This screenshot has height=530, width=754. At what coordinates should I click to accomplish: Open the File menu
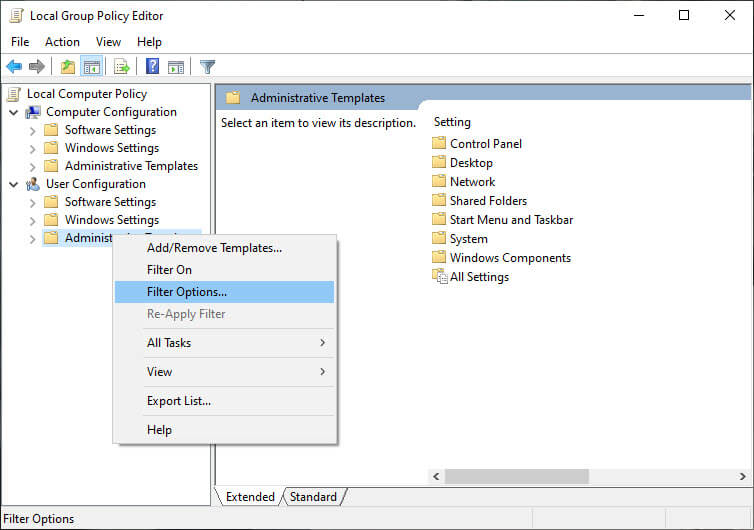pos(20,42)
